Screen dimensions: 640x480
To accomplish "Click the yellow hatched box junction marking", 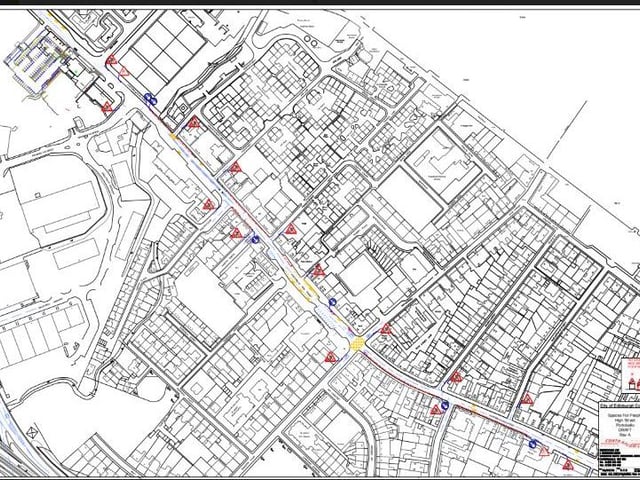I will coord(357,344).
